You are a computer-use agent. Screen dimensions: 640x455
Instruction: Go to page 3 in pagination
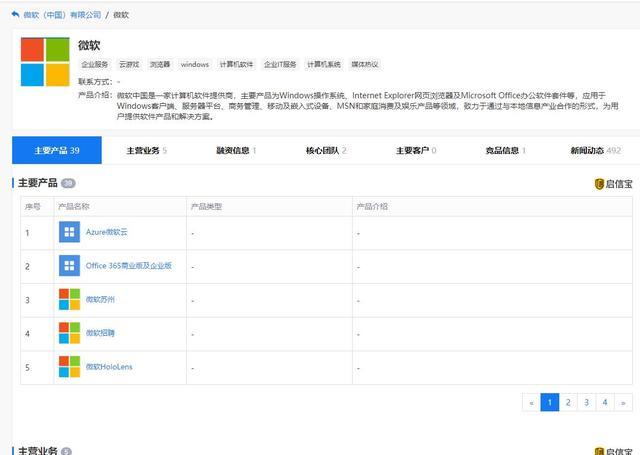coord(587,402)
